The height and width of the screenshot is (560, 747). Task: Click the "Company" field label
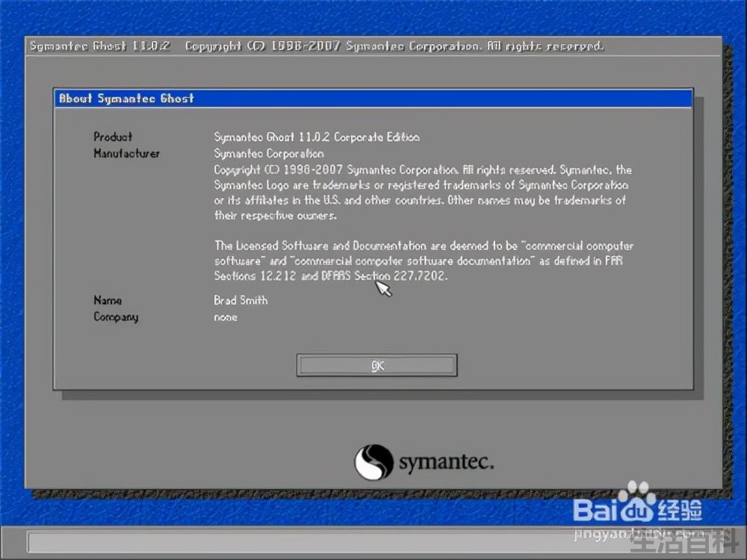tap(116, 317)
